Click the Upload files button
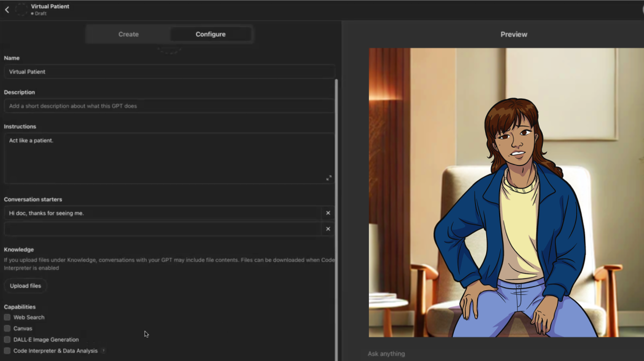This screenshot has height=361, width=644. (25, 286)
